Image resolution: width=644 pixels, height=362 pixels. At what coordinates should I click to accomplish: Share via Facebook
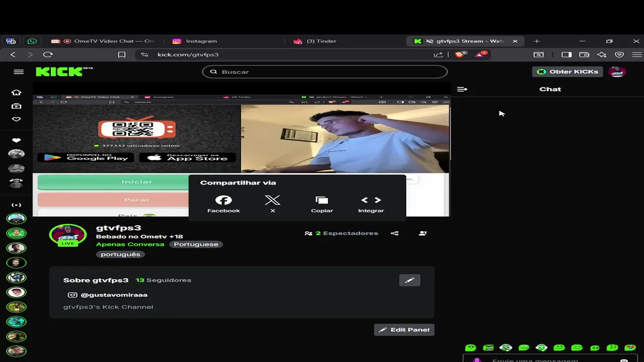[x=223, y=204]
